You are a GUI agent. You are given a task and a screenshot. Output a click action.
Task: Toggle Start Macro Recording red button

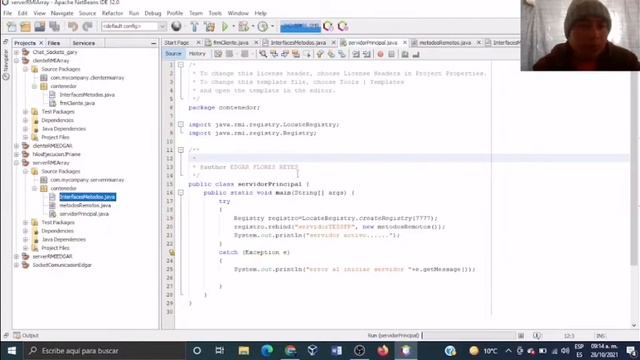coord(380,54)
